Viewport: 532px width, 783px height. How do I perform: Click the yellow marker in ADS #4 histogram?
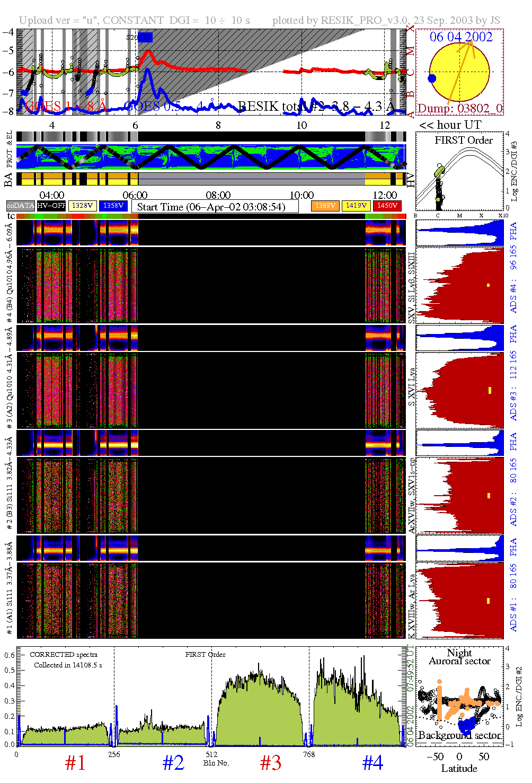tap(488, 285)
